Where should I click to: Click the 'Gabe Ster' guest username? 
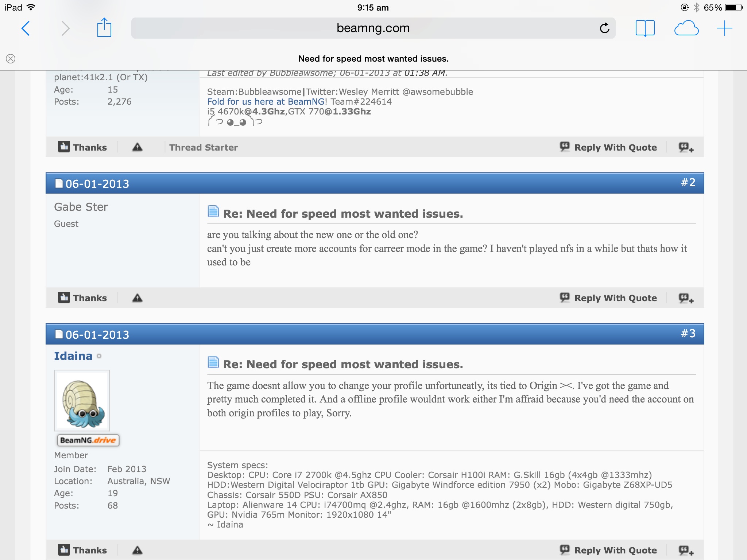(81, 207)
